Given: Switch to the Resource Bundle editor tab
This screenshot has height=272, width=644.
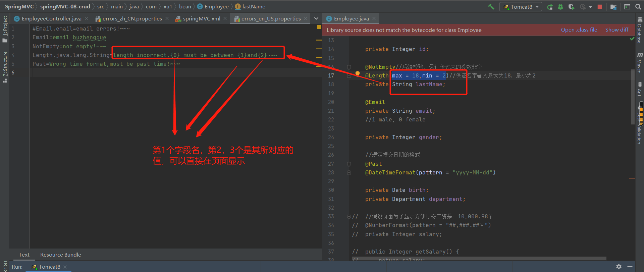Looking at the screenshot, I should pos(61,255).
